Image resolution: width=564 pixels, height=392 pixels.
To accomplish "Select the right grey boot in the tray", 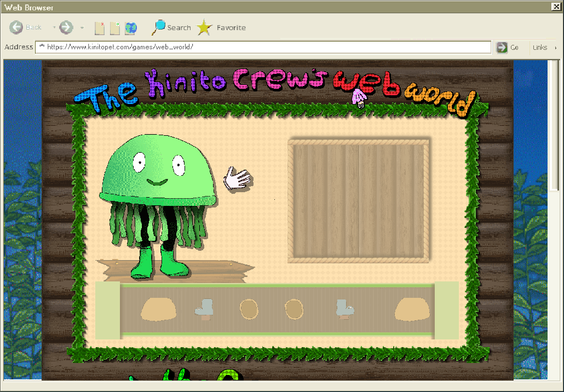I will point(345,309).
